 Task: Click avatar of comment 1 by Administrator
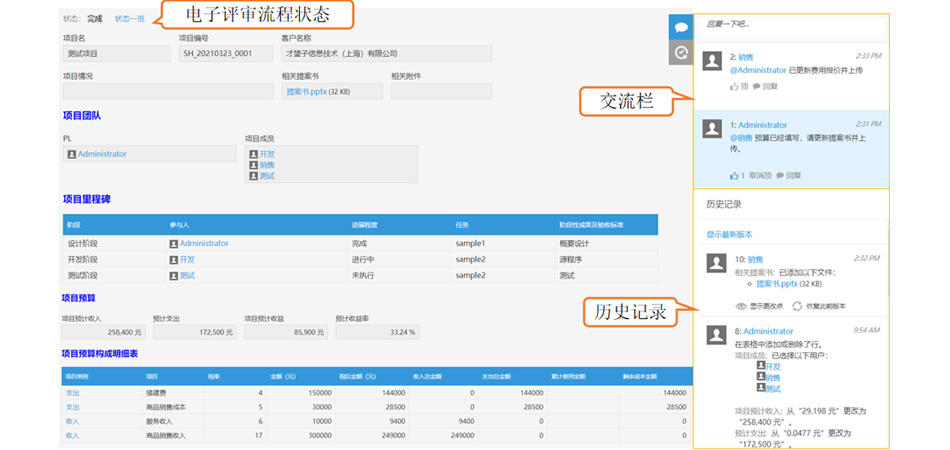pos(714,128)
